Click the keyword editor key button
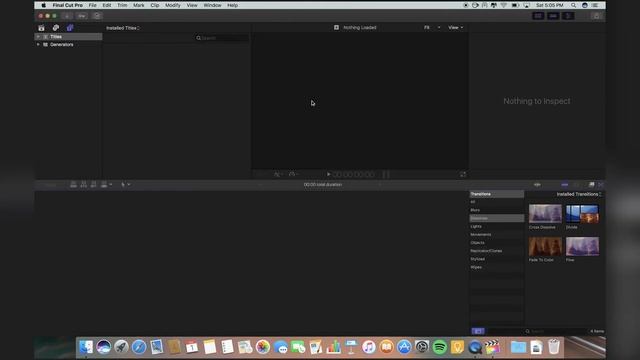Viewport: 640px width, 360px height. pos(82,16)
